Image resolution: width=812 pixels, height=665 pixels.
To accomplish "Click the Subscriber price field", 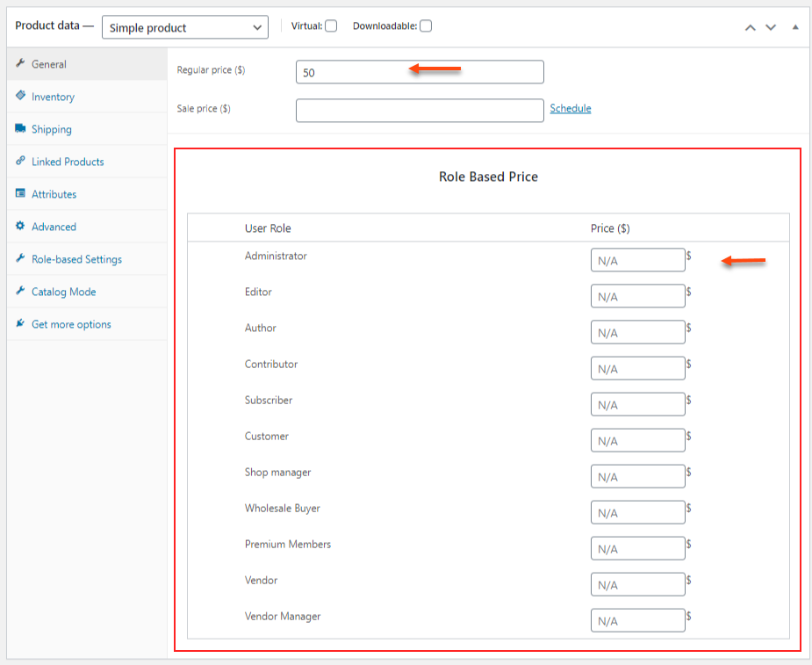I will (x=637, y=404).
